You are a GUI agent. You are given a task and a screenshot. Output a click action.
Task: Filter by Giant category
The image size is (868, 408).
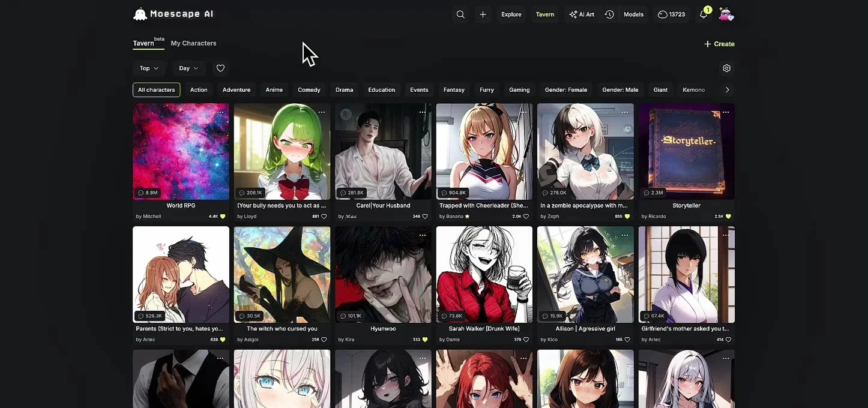click(x=660, y=90)
